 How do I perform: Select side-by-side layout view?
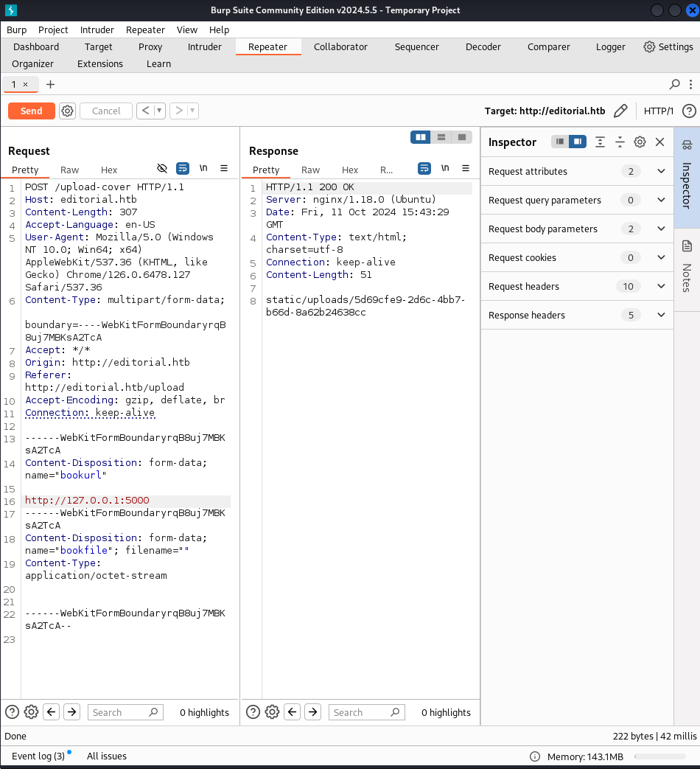point(421,137)
